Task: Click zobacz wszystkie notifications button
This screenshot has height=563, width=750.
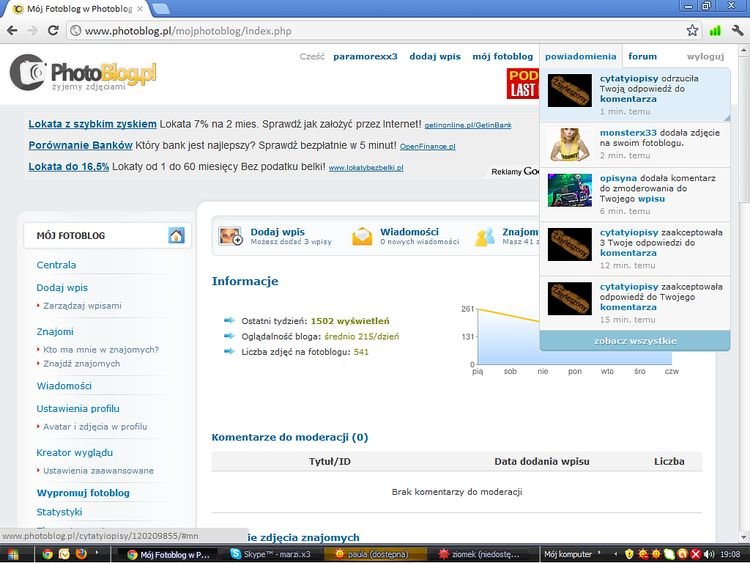Action: (x=635, y=341)
